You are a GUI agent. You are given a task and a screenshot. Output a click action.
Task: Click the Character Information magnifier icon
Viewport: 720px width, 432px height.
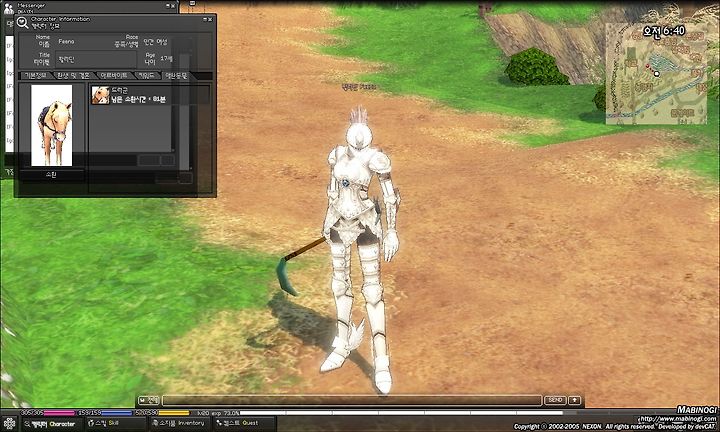pyautogui.click(x=22, y=22)
